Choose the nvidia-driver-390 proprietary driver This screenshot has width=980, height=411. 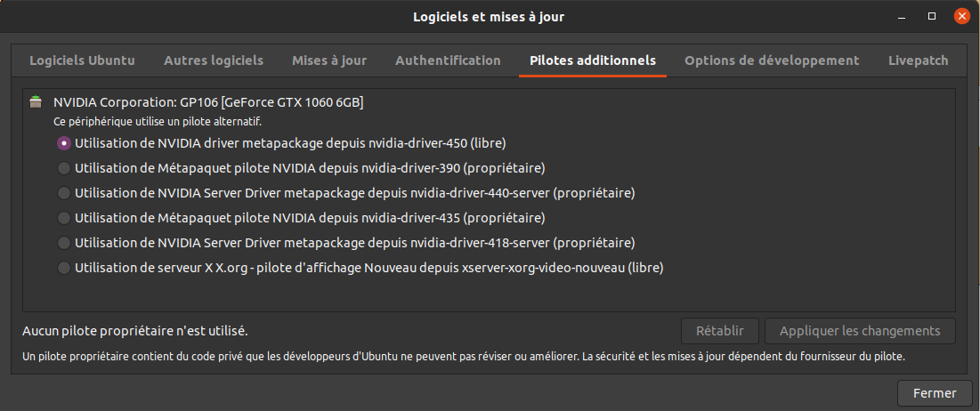[x=64, y=167]
